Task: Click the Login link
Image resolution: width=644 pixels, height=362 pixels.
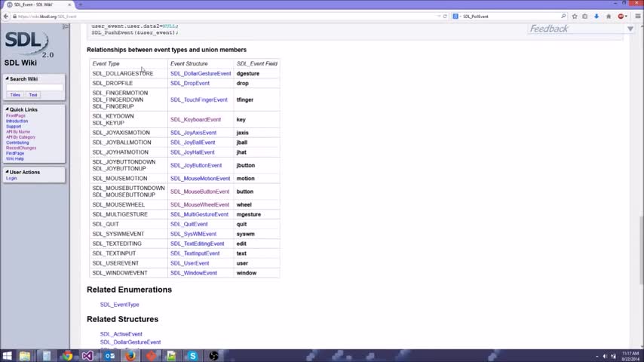Action: point(11,178)
